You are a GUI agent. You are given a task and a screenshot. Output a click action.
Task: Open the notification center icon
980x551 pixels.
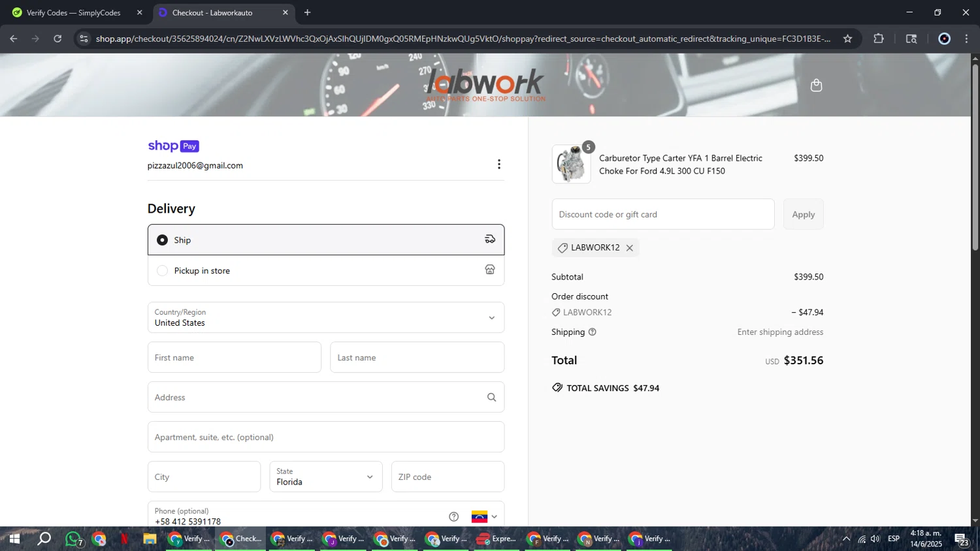pyautogui.click(x=962, y=539)
